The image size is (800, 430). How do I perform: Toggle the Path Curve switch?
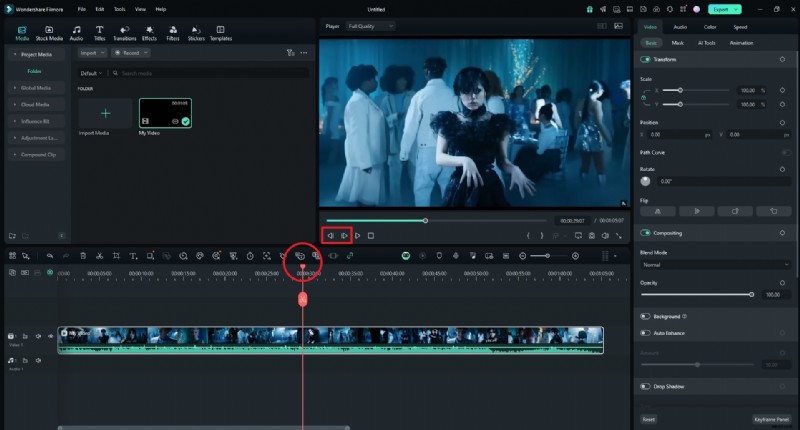(785, 153)
